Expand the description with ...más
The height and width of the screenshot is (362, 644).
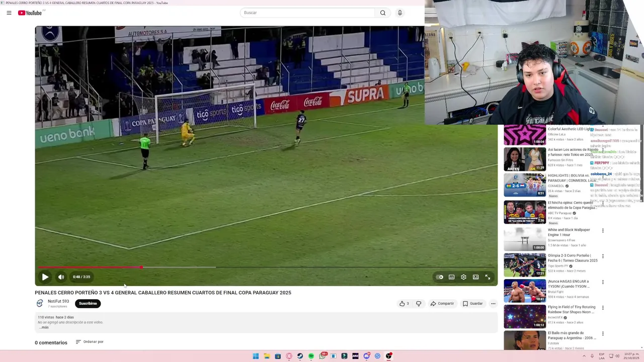44,327
